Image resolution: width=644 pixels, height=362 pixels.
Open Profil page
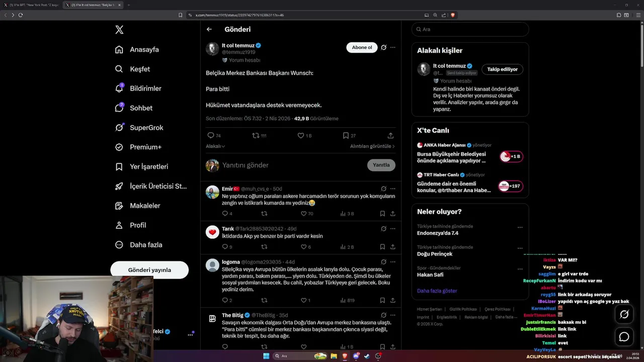pyautogui.click(x=131, y=225)
